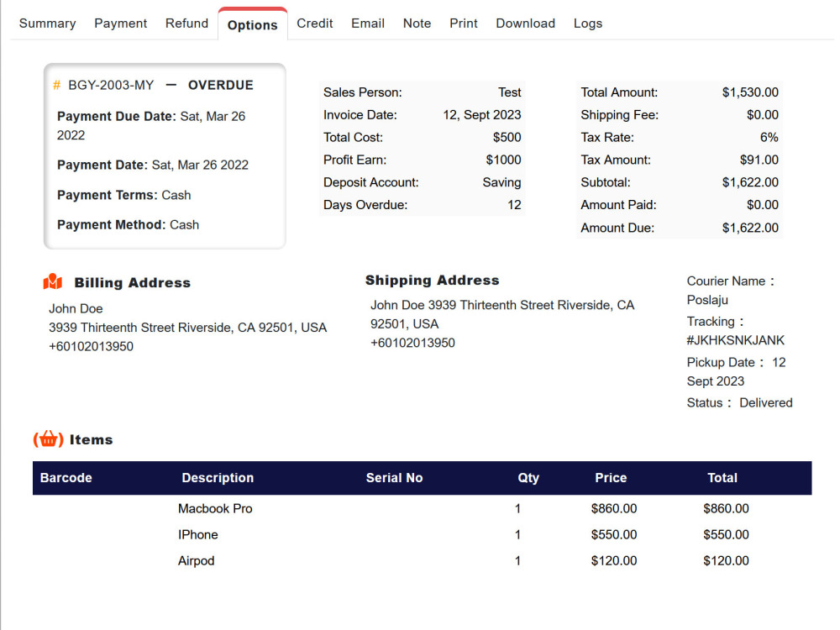Viewport: 840px width, 630px height.
Task: Select the Refund tab
Action: 186,24
